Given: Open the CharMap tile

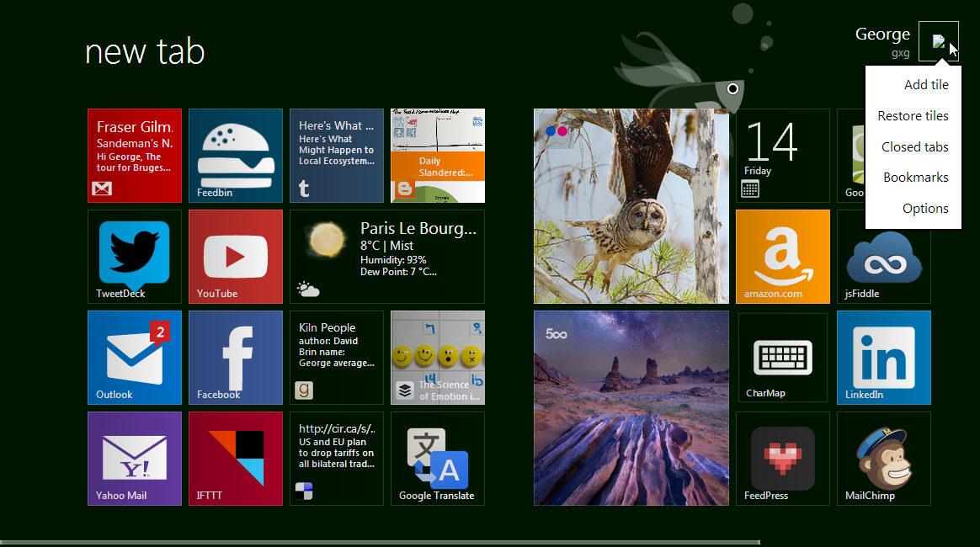Looking at the screenshot, I should [782, 358].
